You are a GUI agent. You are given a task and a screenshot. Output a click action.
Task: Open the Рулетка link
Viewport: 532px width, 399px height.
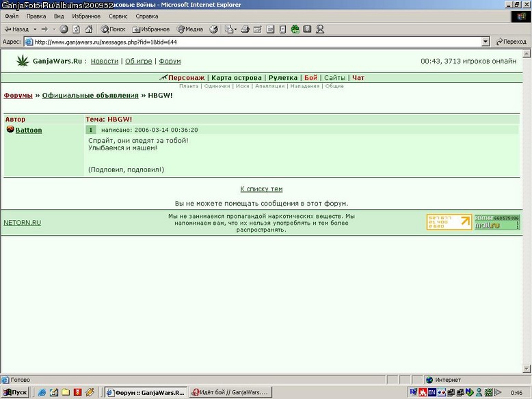click(x=283, y=78)
